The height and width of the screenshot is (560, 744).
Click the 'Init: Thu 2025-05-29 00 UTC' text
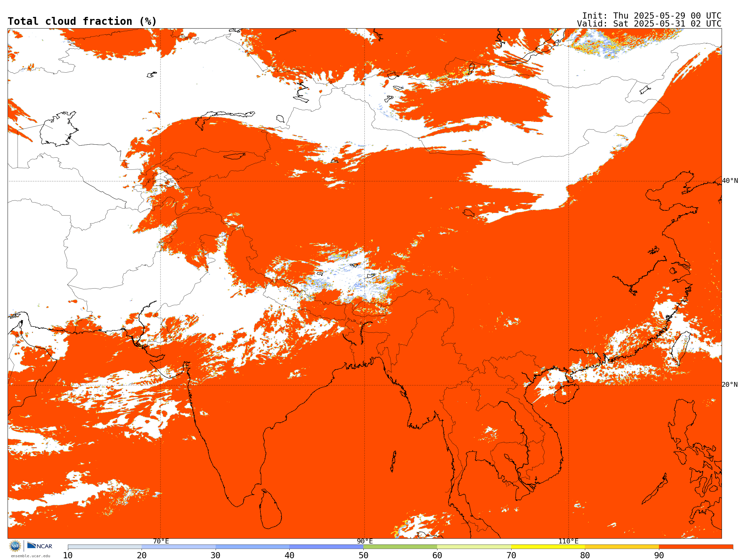click(652, 16)
